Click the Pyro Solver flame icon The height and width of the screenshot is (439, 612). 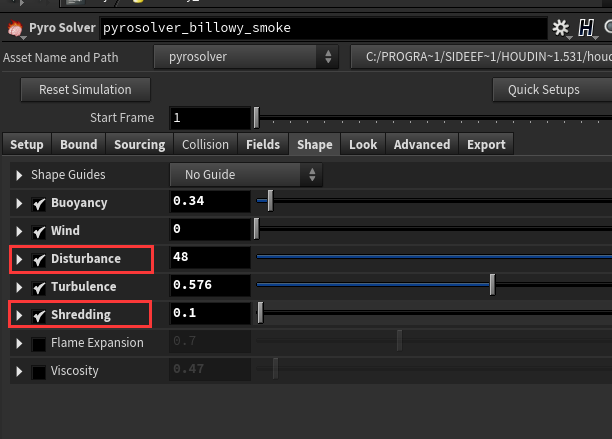coord(14,28)
